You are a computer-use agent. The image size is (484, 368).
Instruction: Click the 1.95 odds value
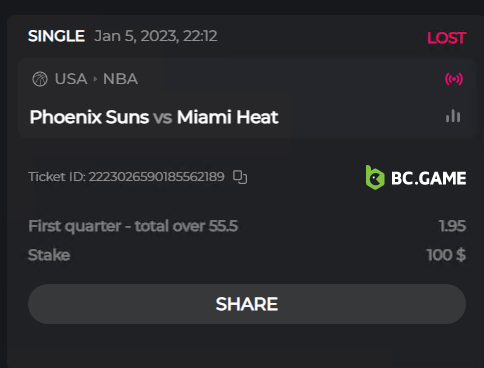[452, 226]
